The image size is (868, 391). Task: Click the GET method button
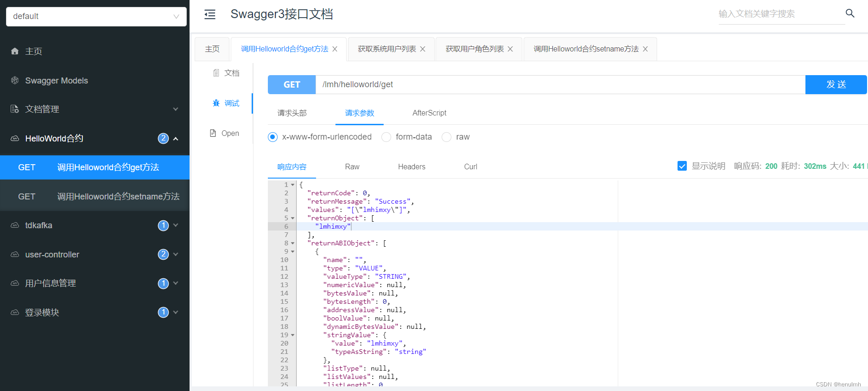coord(292,84)
